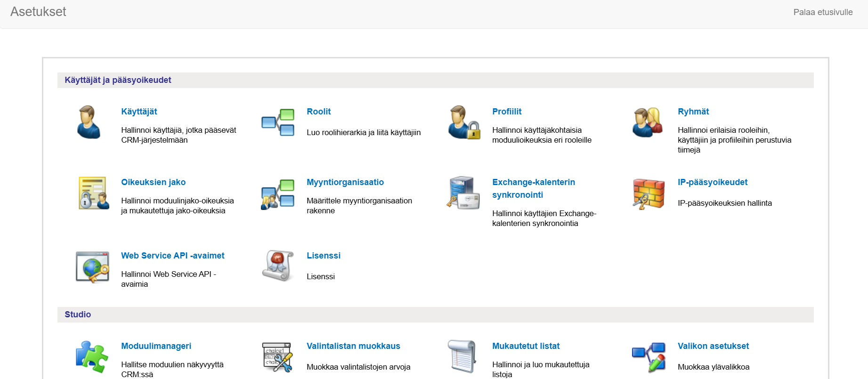Click the Mukautetut listat notepad icon

coord(462,356)
